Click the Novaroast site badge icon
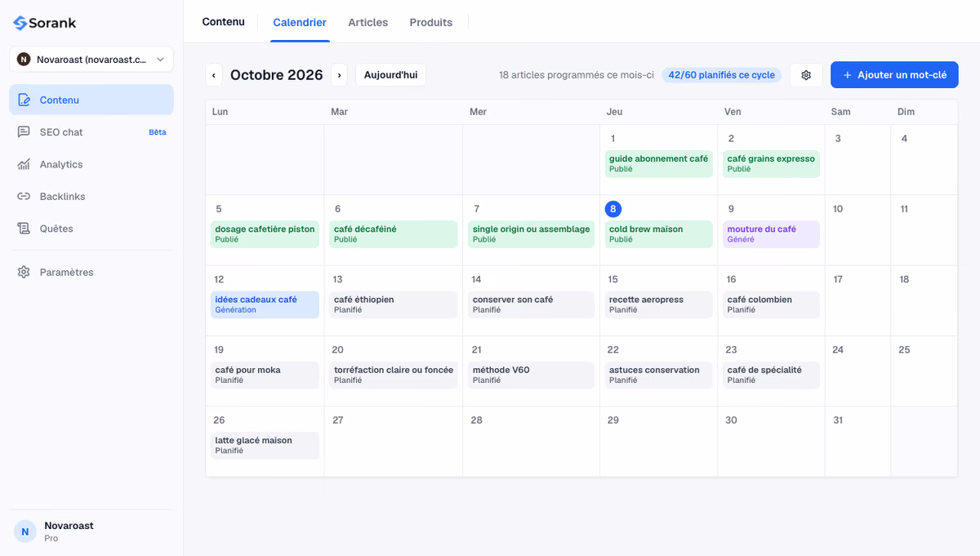The height and width of the screenshot is (556, 980). click(x=24, y=60)
